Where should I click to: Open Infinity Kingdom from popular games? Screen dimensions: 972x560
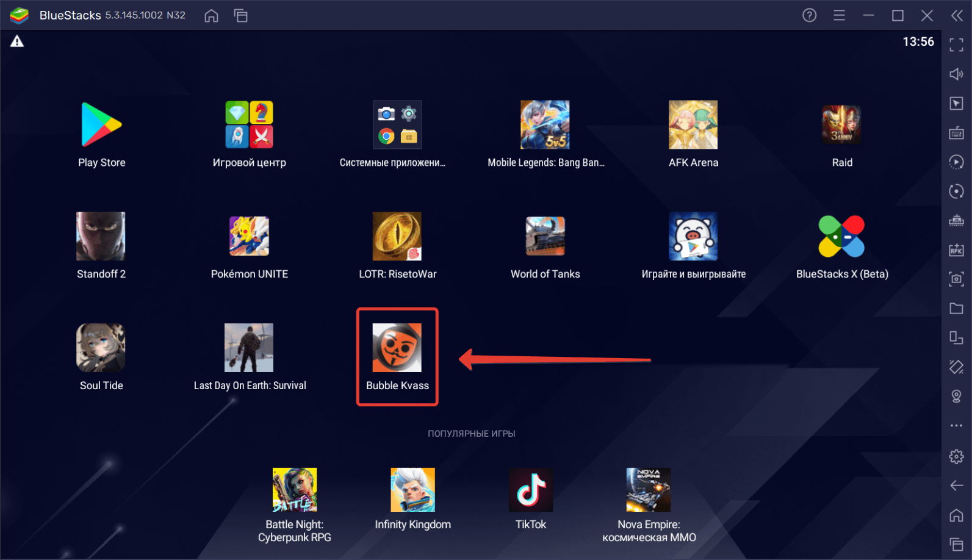pos(413,490)
